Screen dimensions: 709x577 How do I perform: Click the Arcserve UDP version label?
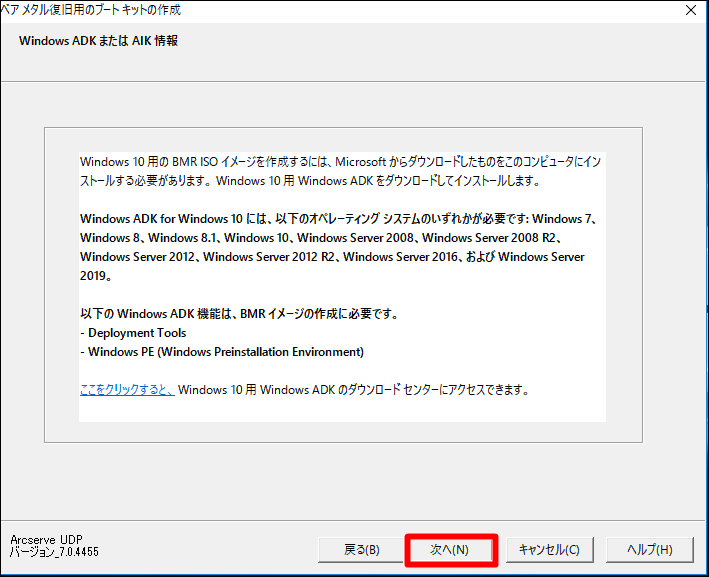click(54, 545)
